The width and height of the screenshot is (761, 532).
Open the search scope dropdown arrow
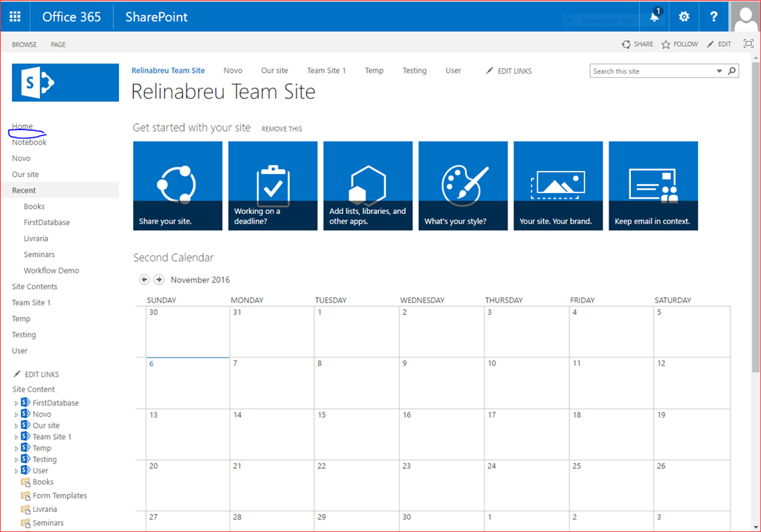coord(719,71)
